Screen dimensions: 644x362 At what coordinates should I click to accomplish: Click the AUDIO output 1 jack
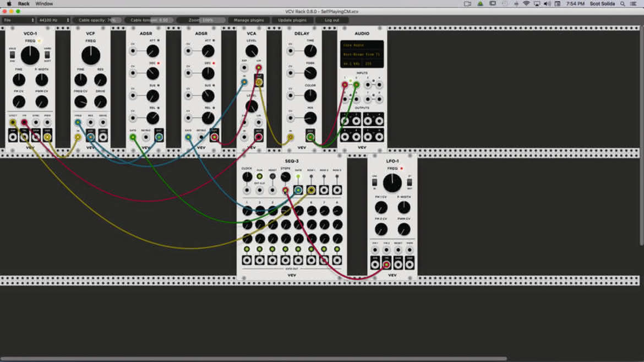(345, 121)
